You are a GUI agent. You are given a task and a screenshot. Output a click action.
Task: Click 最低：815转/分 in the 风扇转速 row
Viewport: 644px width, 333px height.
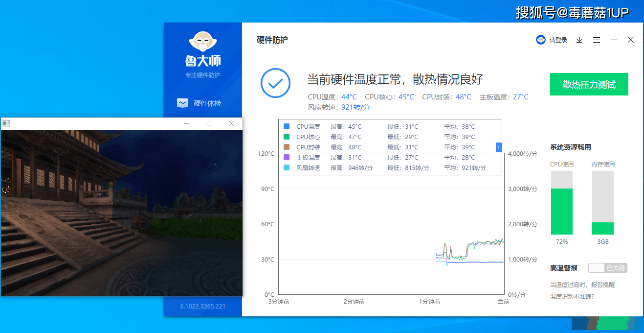[408, 167]
